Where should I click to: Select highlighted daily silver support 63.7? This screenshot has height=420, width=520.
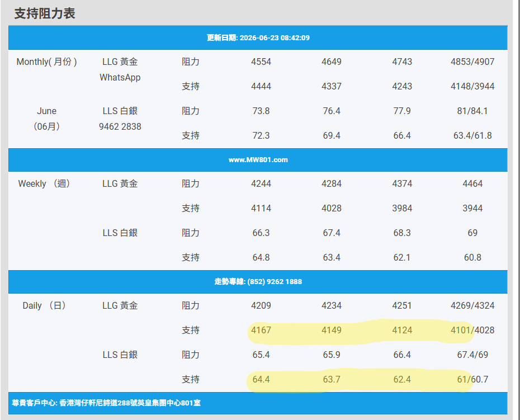click(x=332, y=379)
